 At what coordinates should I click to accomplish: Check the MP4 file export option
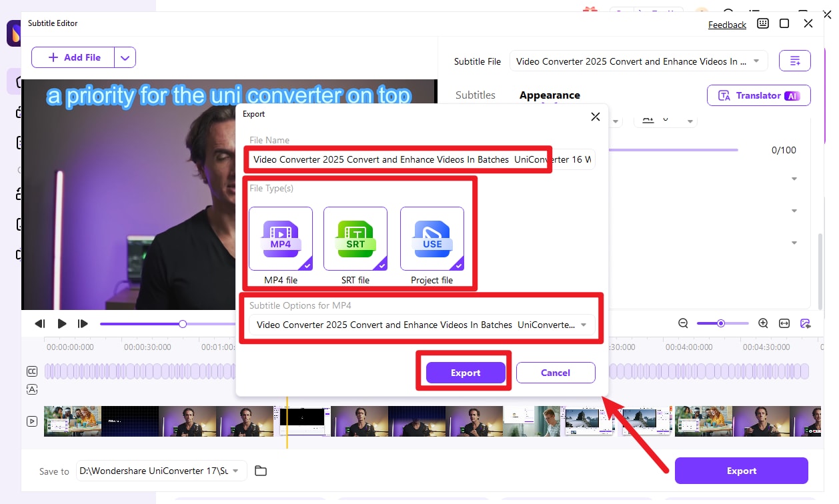point(281,239)
